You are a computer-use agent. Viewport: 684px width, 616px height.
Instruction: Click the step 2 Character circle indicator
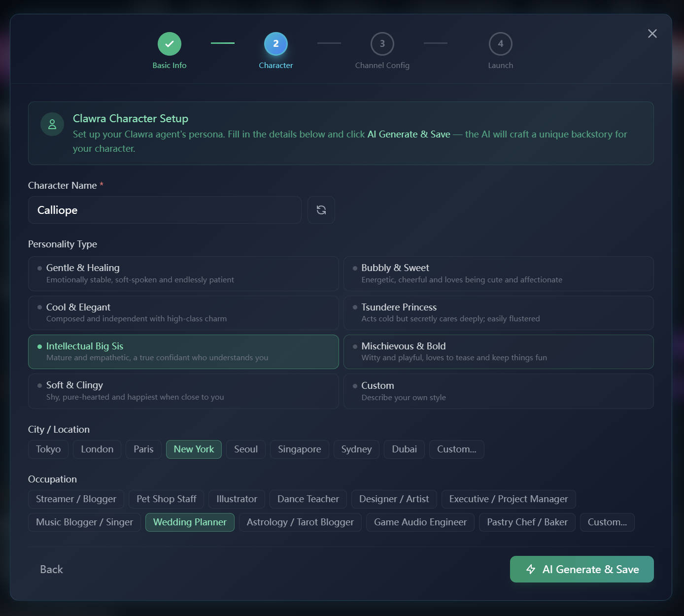pyautogui.click(x=276, y=43)
